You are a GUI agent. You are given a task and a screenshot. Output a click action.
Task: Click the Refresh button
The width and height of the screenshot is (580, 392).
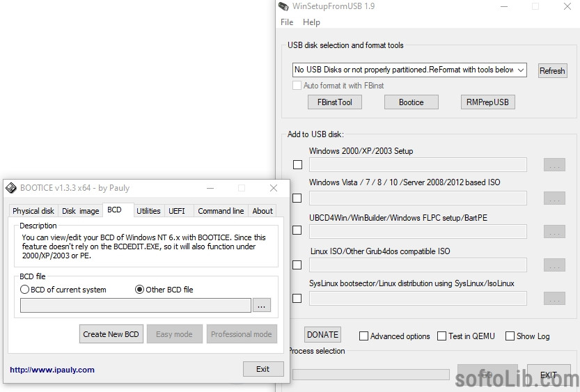point(552,70)
